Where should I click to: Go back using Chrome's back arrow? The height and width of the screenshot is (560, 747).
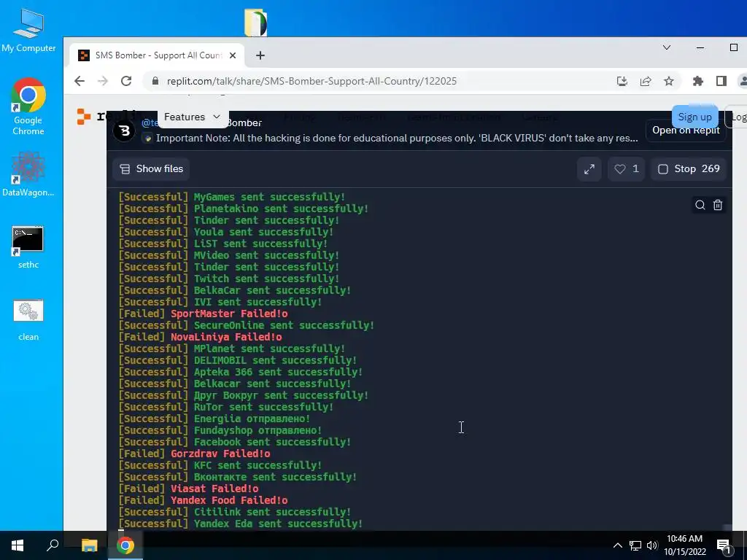click(80, 81)
